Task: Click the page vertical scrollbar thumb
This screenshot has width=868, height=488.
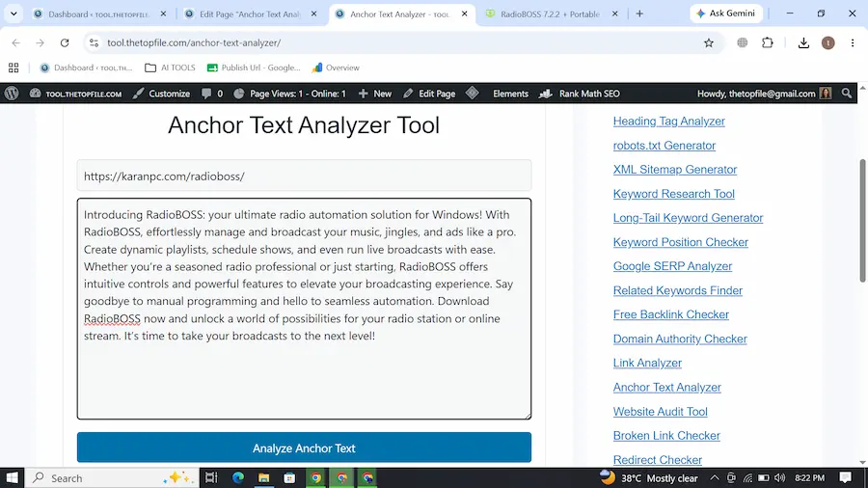Action: coord(862,220)
